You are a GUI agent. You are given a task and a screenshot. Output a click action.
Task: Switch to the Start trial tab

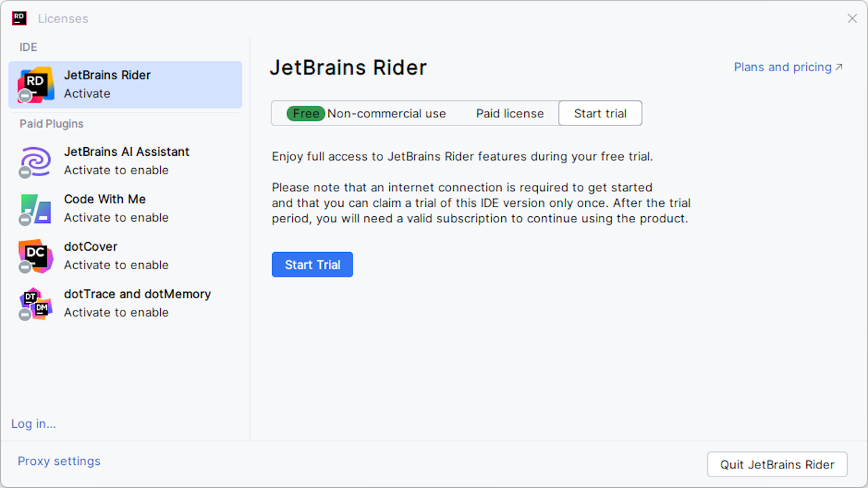point(600,113)
